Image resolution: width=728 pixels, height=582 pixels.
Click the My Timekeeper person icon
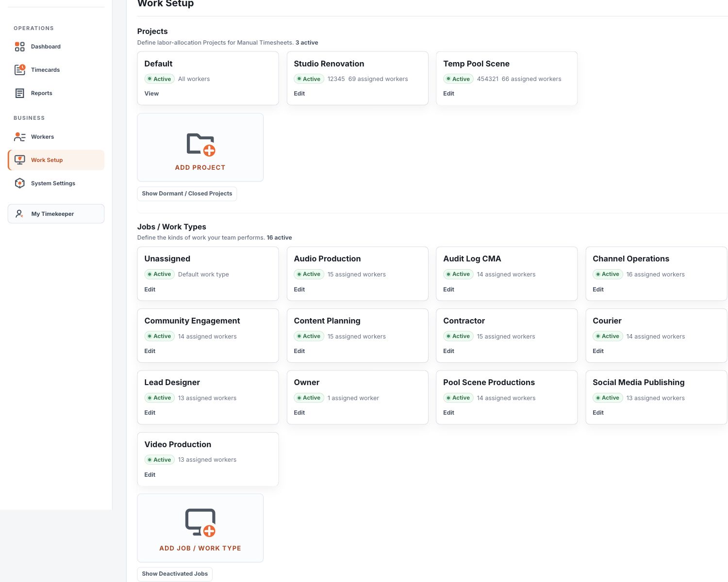[x=19, y=214]
